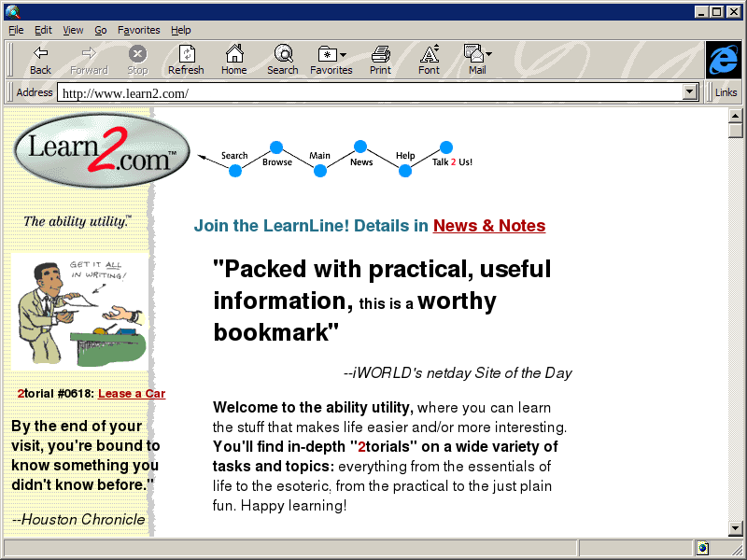Expand the Links toolbar
The height and width of the screenshot is (560, 747).
pos(726,92)
